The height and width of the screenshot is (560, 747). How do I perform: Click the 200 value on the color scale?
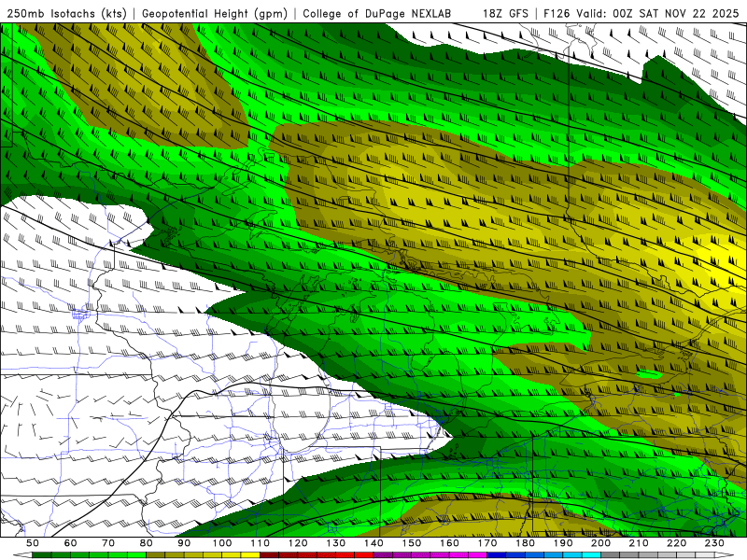(x=600, y=543)
